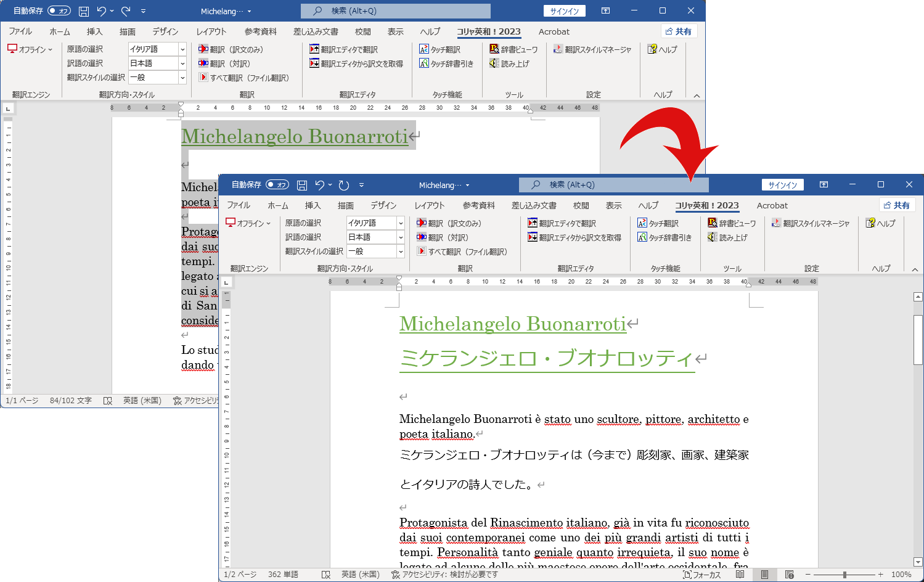The height and width of the screenshot is (582, 924).
Task: Click redo icon in back window title bar
Action: (126, 11)
